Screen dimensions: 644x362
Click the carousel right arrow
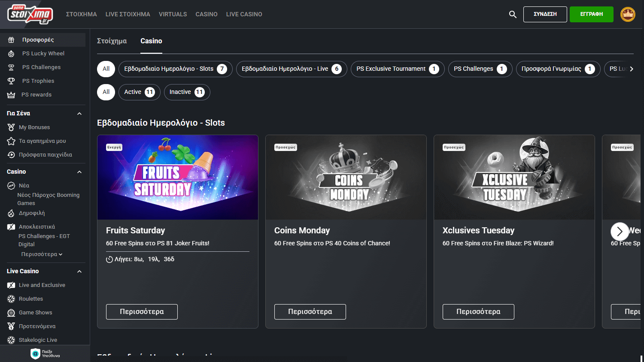tap(620, 231)
